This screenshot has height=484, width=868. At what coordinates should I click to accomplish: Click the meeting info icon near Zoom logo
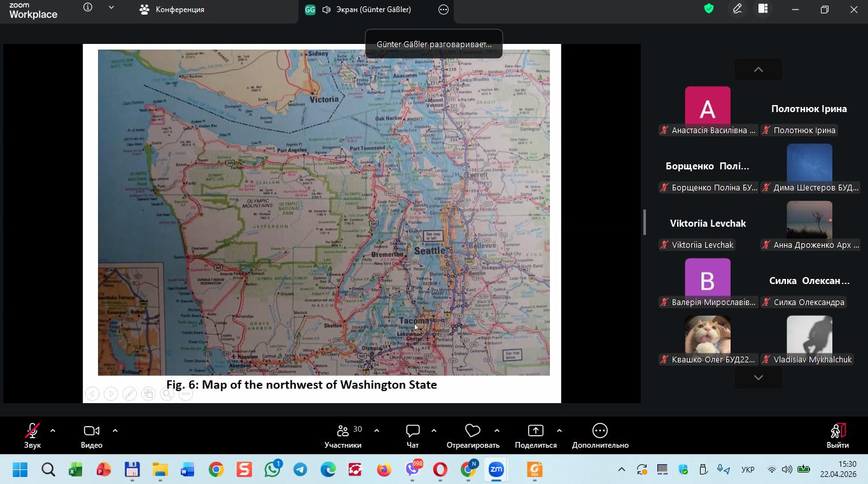pyautogui.click(x=88, y=8)
